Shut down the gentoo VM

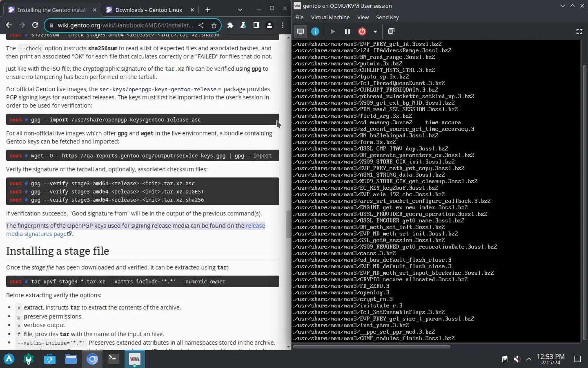coord(362,31)
